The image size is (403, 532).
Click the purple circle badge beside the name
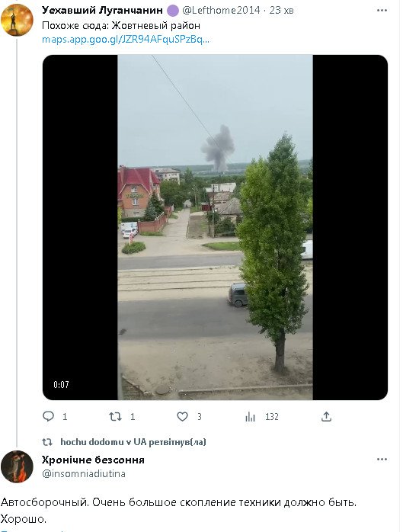172,11
